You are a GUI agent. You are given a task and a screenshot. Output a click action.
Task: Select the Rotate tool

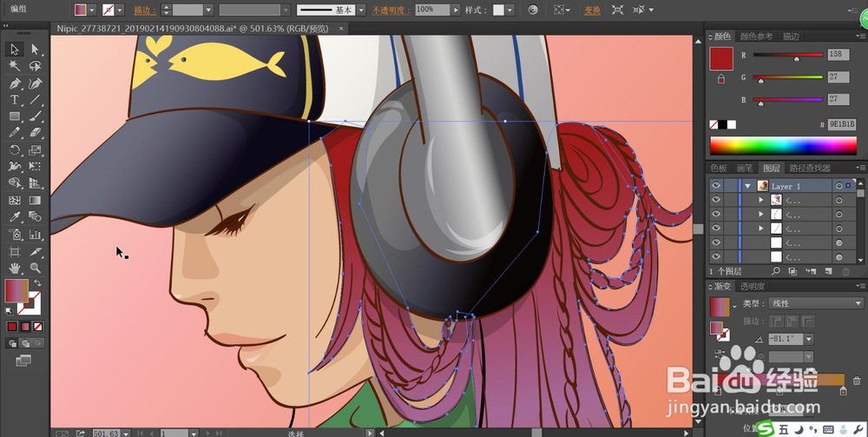(x=15, y=150)
